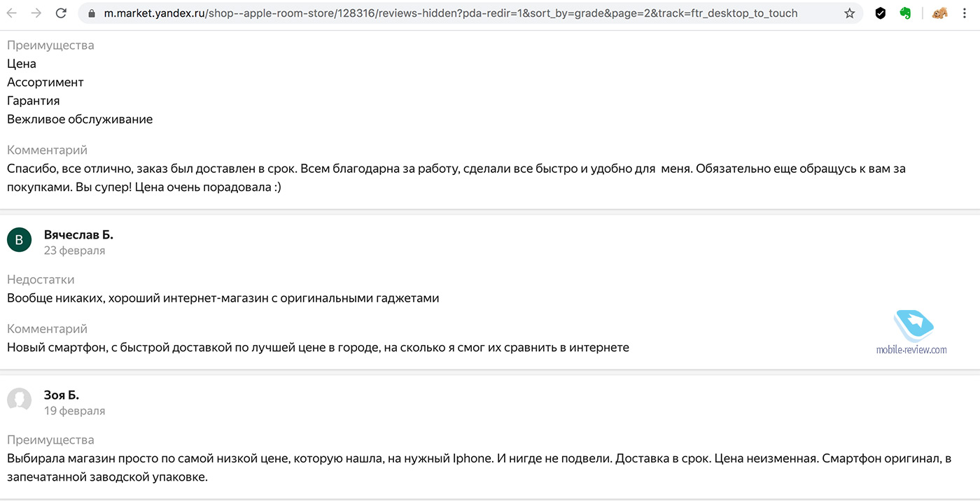Click Зоя Б. grey avatar image
980x501 pixels.
19,400
